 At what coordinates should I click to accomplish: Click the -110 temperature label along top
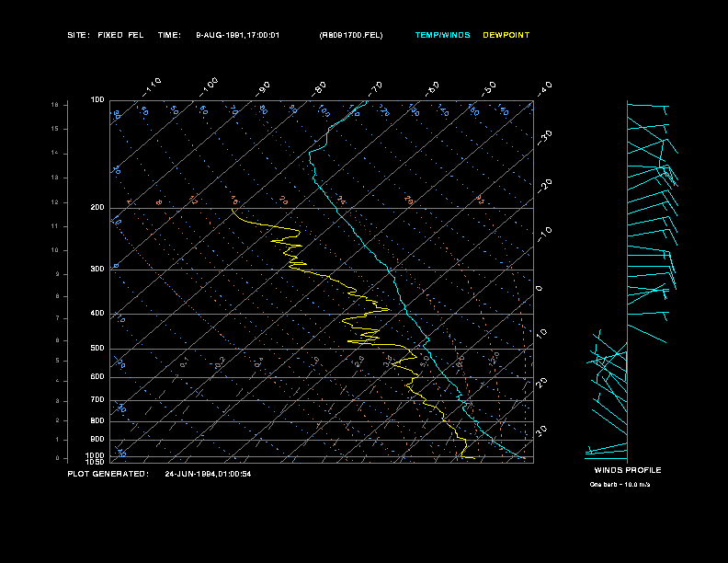pos(153,86)
